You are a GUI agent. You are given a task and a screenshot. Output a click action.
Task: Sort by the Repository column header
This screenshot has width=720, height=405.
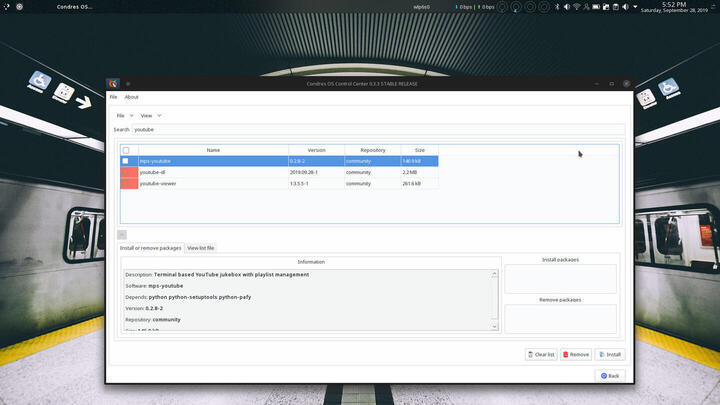(x=373, y=150)
